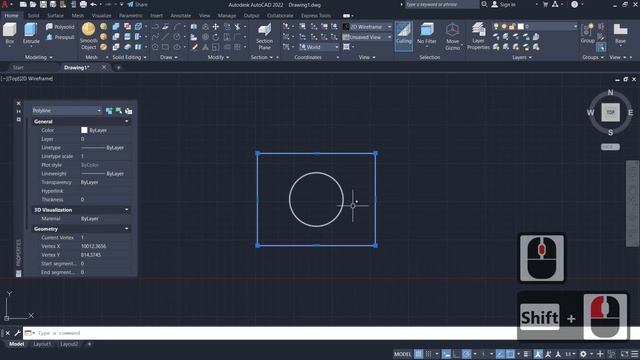Open the 2D Wireframe visual style dropdown

click(x=367, y=27)
